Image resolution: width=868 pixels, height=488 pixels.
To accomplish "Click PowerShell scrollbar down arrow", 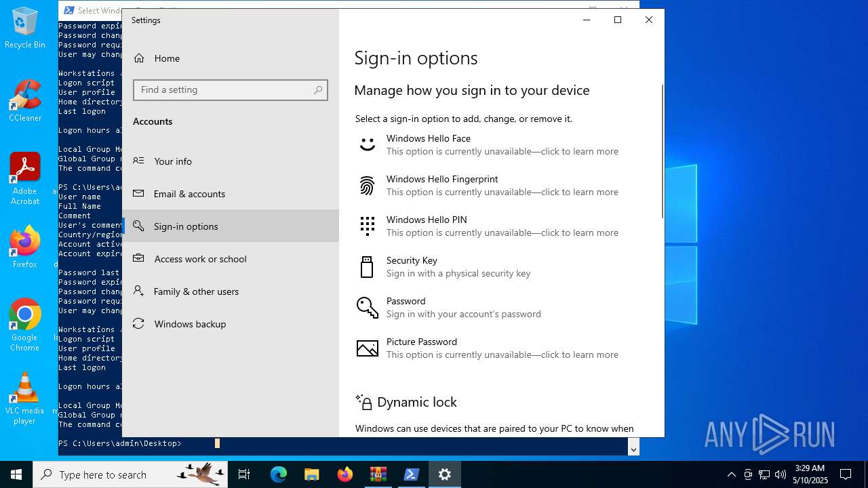I will tap(633, 449).
